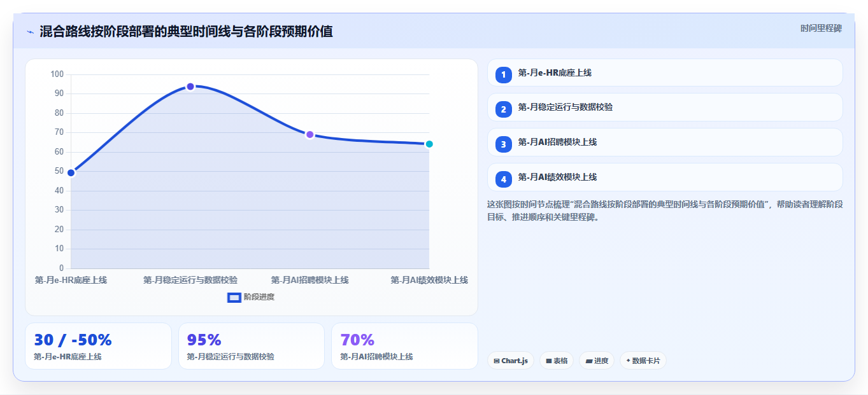Open the 第-月稳定运行与数据校验 milestone row
Screen dimensions: 868x395
point(665,107)
